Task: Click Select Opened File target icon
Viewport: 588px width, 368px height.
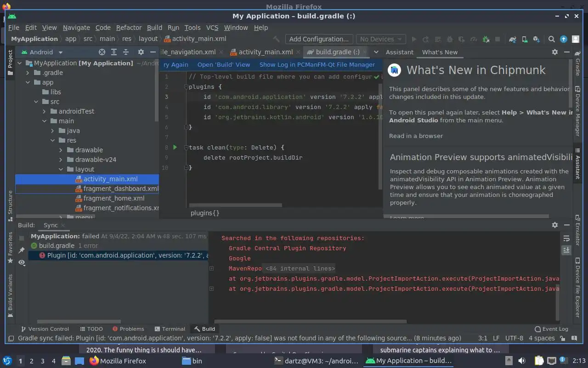Action: pyautogui.click(x=102, y=52)
